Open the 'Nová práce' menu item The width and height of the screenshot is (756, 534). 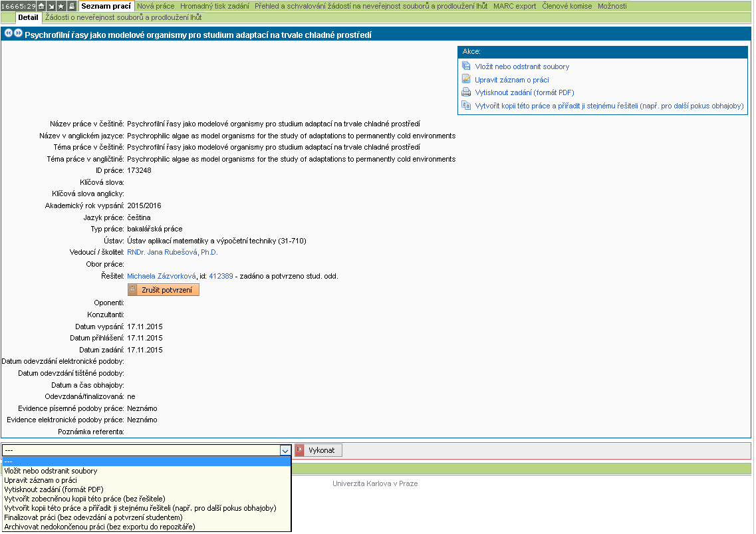coord(156,6)
